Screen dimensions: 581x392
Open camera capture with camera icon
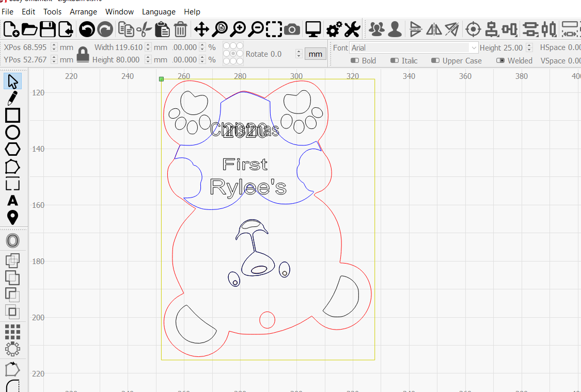[292, 29]
